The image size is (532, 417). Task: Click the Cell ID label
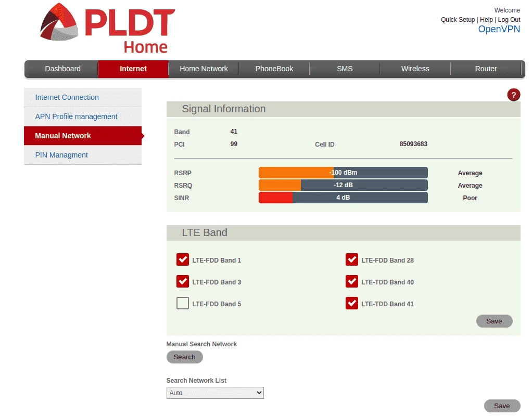click(325, 145)
